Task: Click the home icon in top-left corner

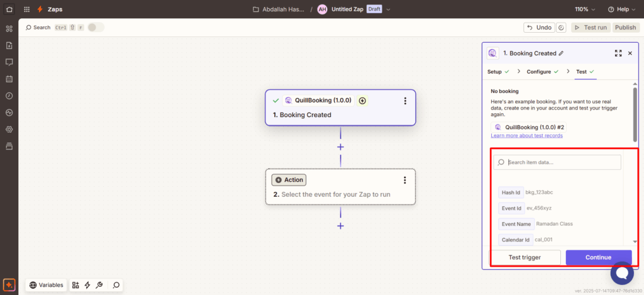Action: pos(9,9)
